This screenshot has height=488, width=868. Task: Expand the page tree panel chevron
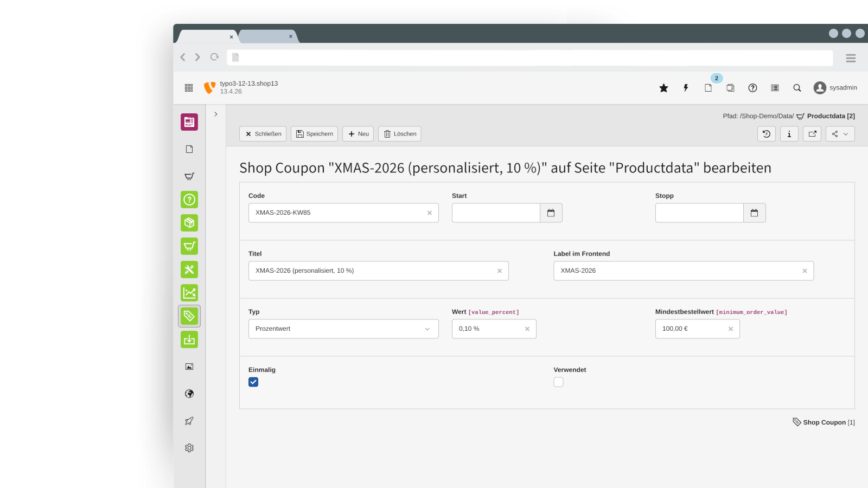pos(216,114)
